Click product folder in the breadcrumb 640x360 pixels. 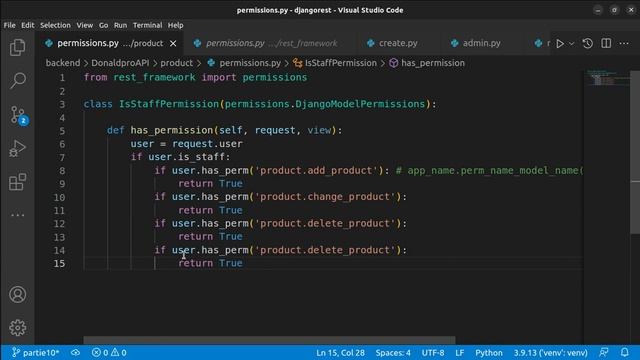tap(176, 63)
